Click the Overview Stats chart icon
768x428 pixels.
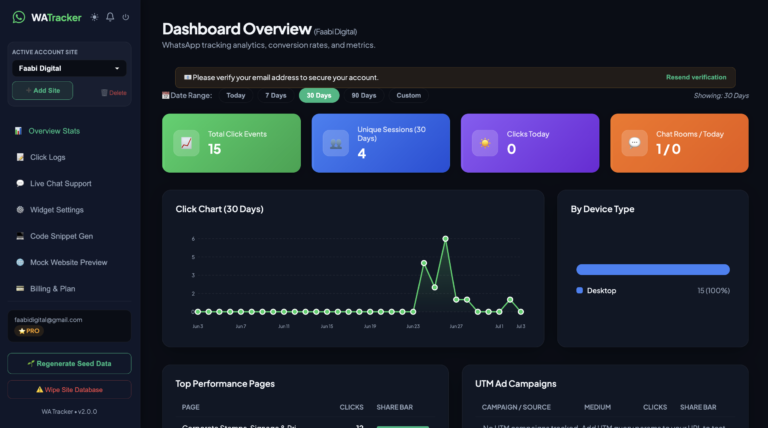tap(19, 131)
